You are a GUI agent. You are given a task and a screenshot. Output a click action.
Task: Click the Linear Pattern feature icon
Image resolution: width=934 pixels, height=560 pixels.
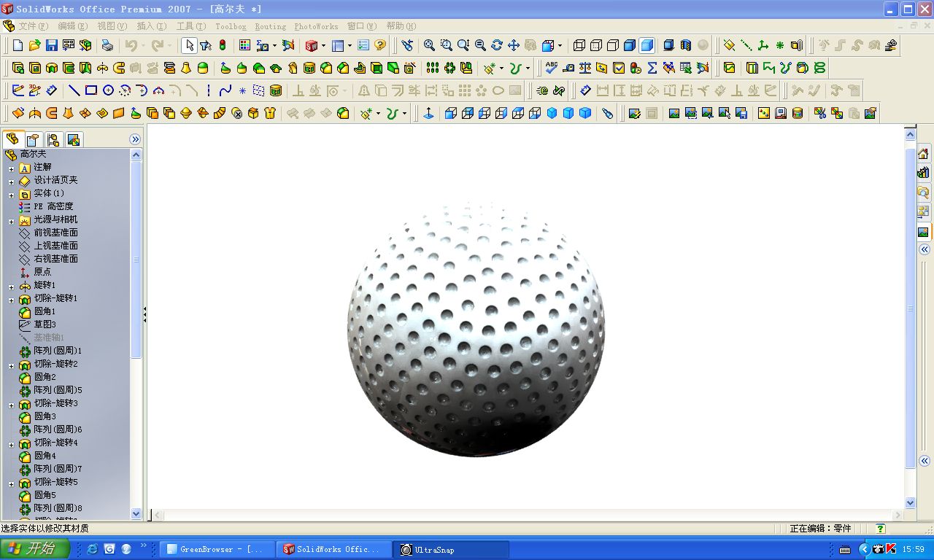pos(433,68)
